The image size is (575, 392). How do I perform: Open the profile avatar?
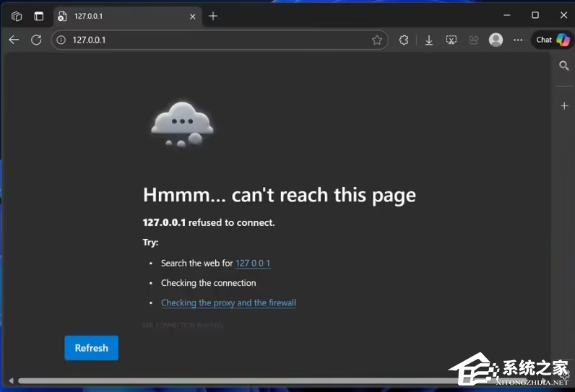(x=496, y=40)
